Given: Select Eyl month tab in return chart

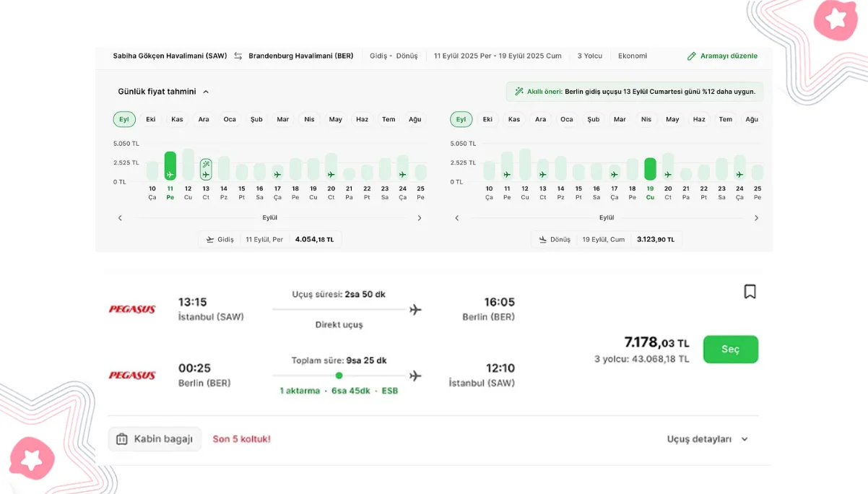Looking at the screenshot, I should pyautogui.click(x=461, y=119).
